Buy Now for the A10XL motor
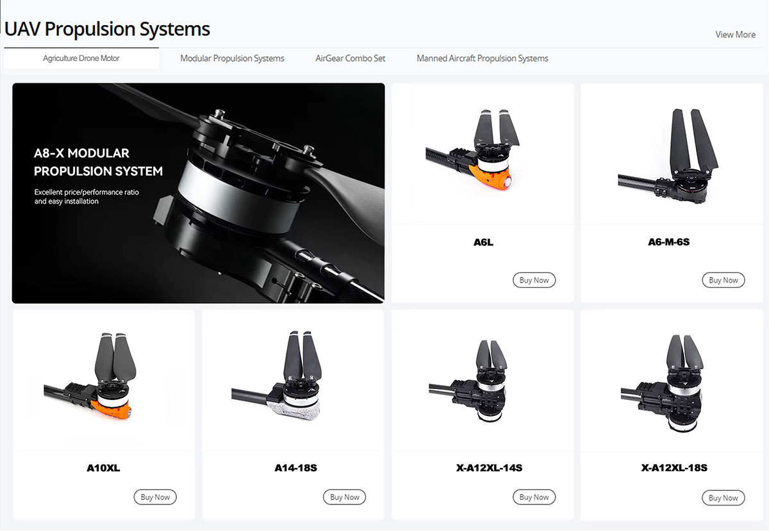The image size is (769, 532). 155,497
